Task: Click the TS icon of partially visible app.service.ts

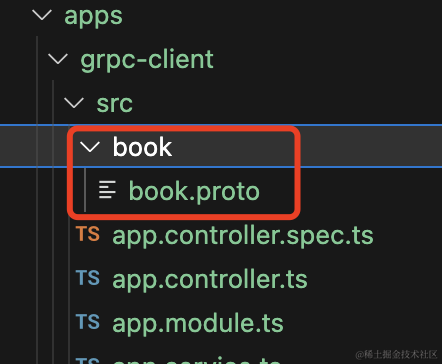Action: coord(88,361)
